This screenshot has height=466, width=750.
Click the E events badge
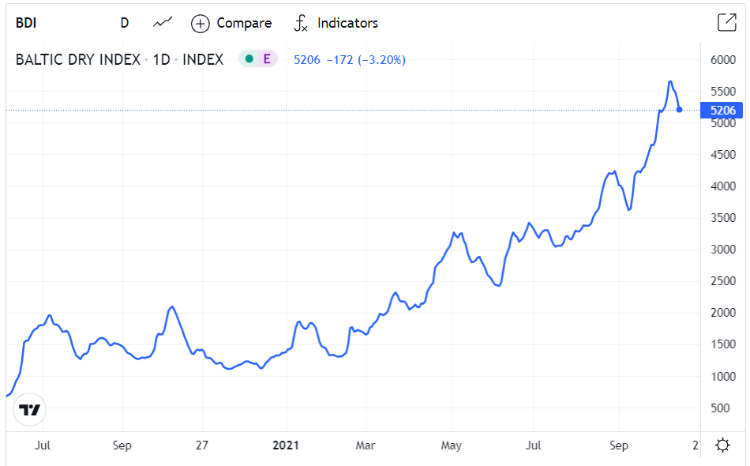click(267, 59)
